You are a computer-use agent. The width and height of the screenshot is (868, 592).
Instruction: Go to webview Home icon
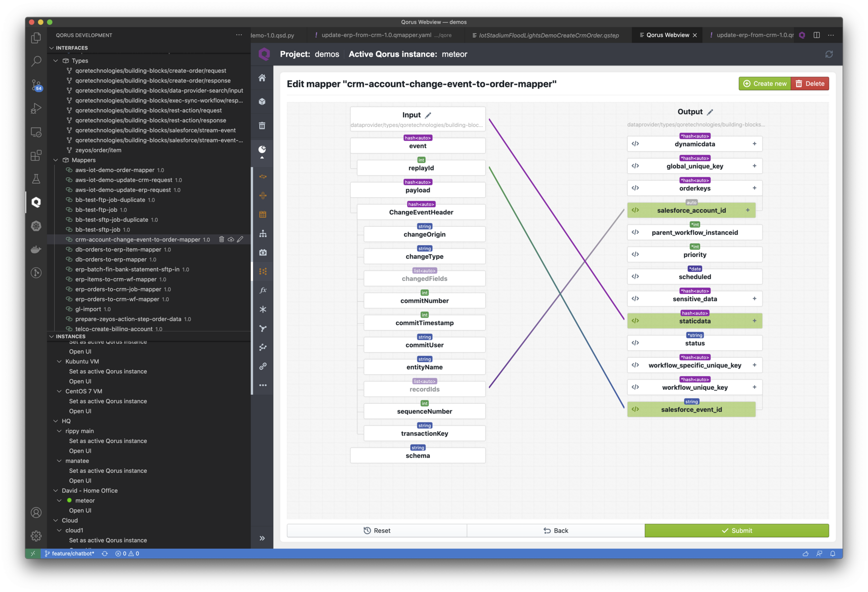tap(262, 78)
